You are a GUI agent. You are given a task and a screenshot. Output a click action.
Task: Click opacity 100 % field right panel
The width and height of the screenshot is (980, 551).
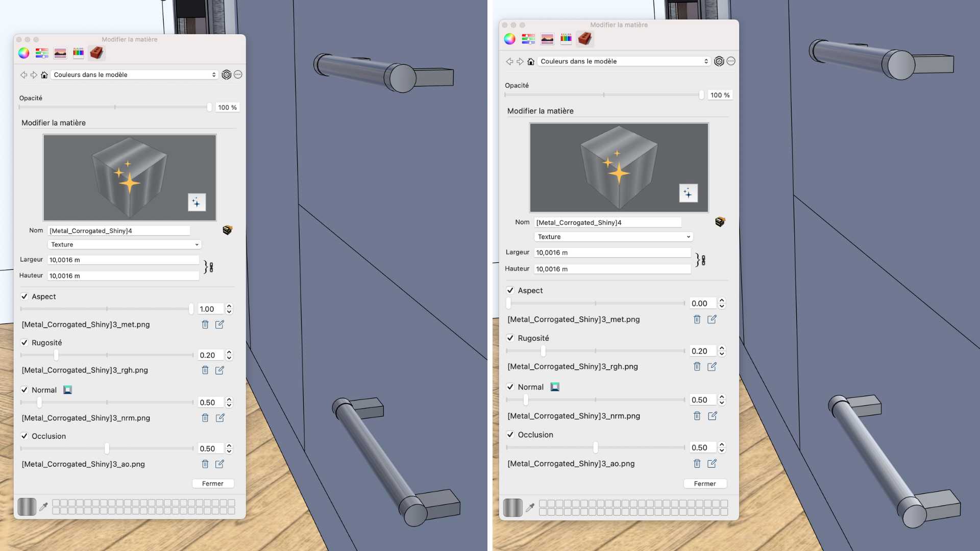tap(720, 95)
